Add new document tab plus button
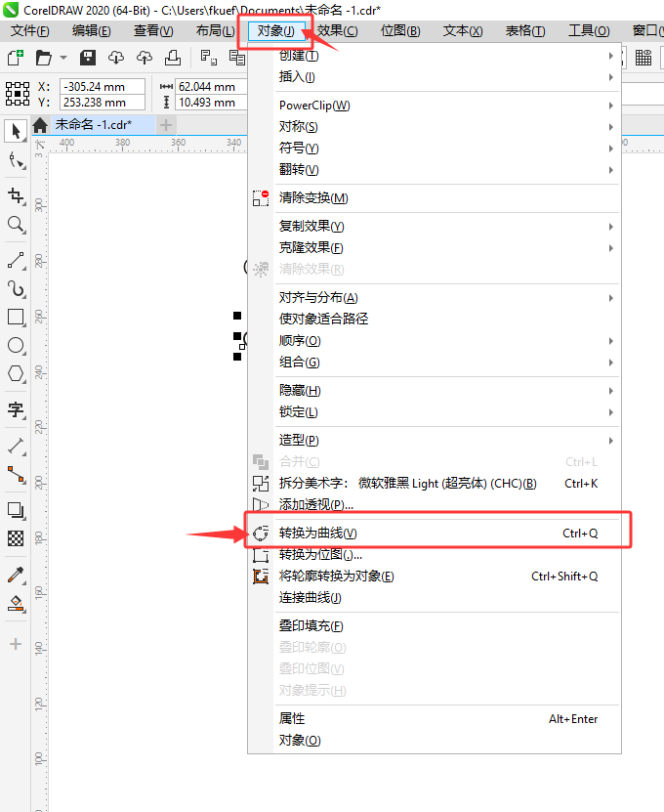664x812 pixels. point(166,125)
